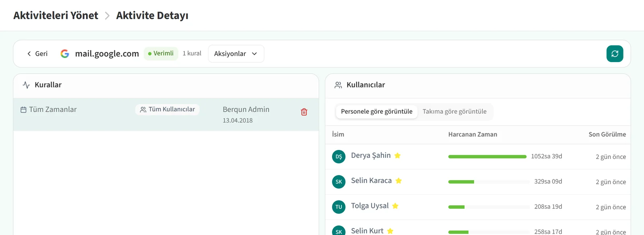Click the name Tolga Uysal
Image resolution: width=644 pixels, height=235 pixels.
coord(370,206)
